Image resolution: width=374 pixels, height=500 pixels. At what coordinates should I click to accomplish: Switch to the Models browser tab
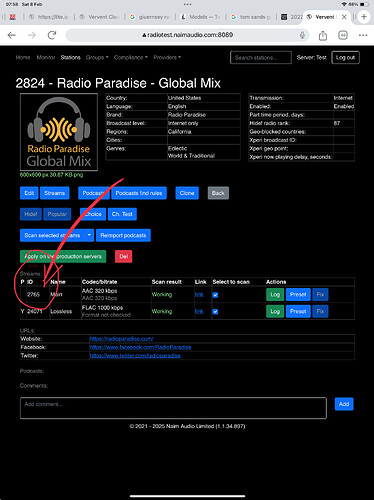coord(200,17)
